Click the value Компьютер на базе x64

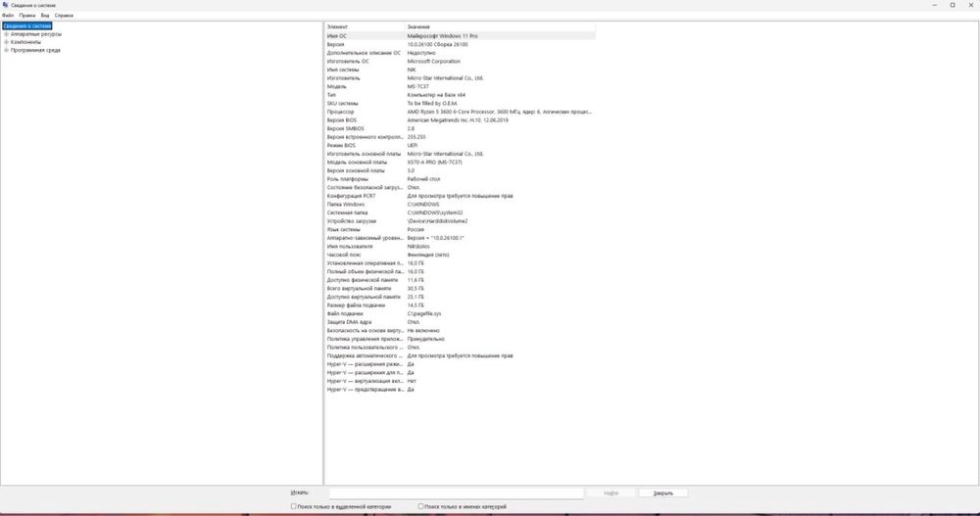436,95
